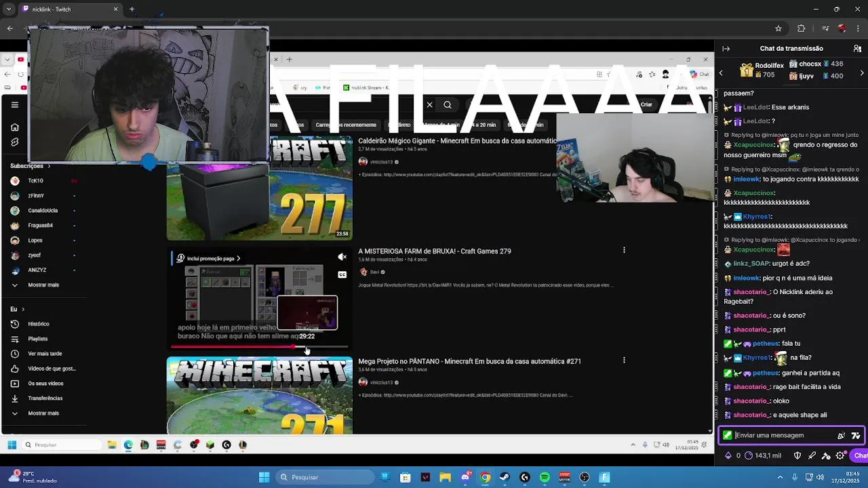Show the previous gift leaderboard page

tap(721, 73)
